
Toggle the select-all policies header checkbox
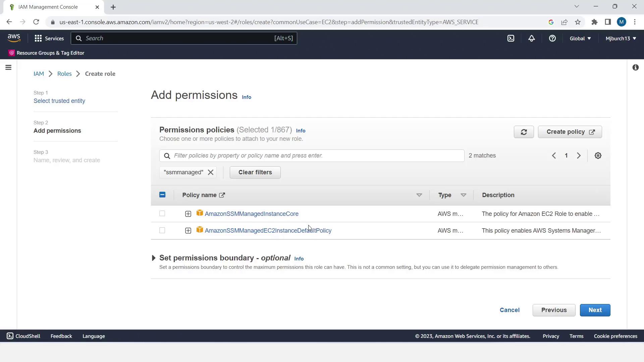162,195
